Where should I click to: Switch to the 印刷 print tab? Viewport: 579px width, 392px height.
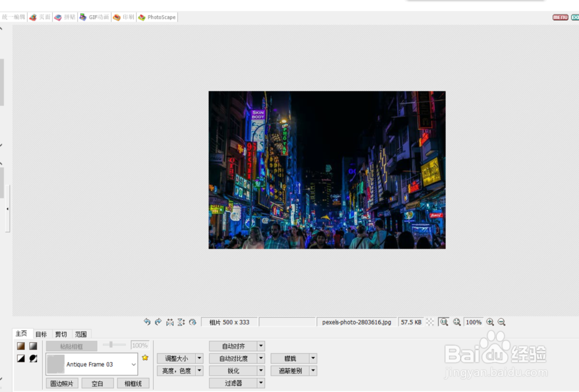point(124,17)
